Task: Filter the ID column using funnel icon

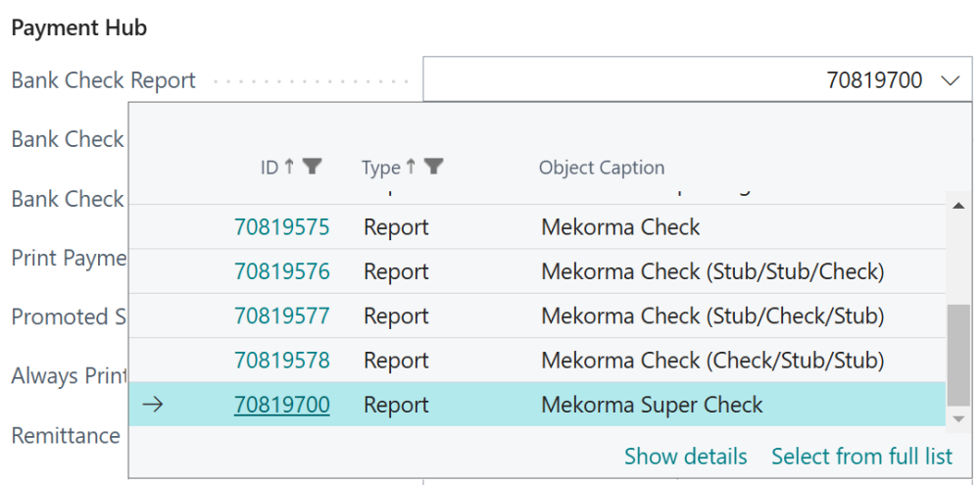Action: click(312, 167)
